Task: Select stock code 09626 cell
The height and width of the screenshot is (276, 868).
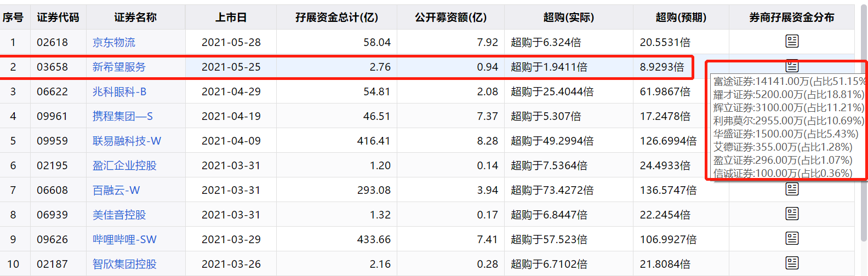Action: [x=52, y=239]
